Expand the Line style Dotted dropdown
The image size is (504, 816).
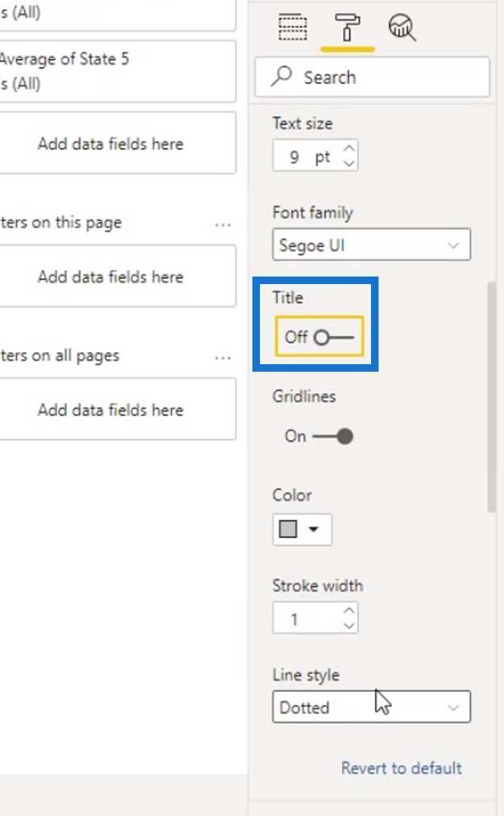(371, 706)
